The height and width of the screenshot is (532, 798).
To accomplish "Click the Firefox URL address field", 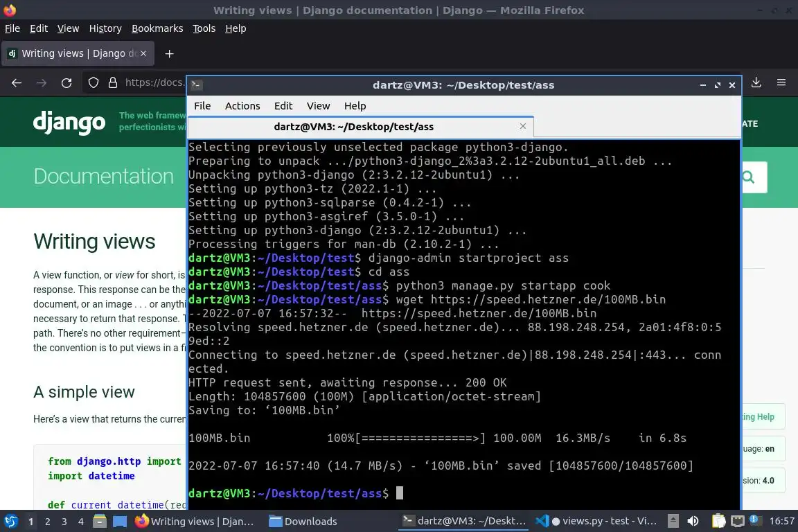I will point(154,82).
